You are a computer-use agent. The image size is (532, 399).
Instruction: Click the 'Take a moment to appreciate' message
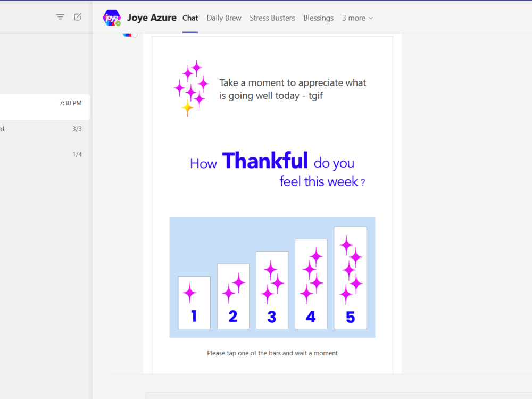pyautogui.click(x=293, y=89)
